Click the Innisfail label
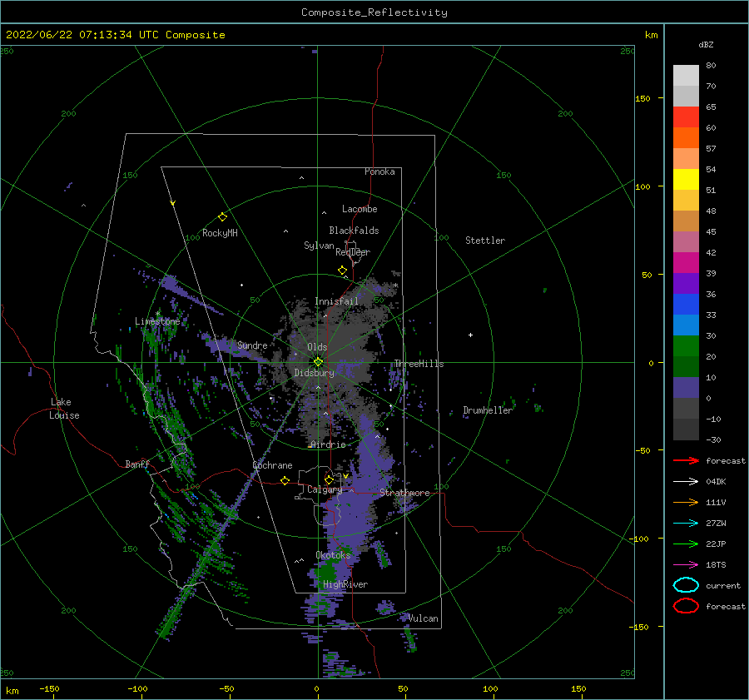The height and width of the screenshot is (700, 749). tap(336, 301)
